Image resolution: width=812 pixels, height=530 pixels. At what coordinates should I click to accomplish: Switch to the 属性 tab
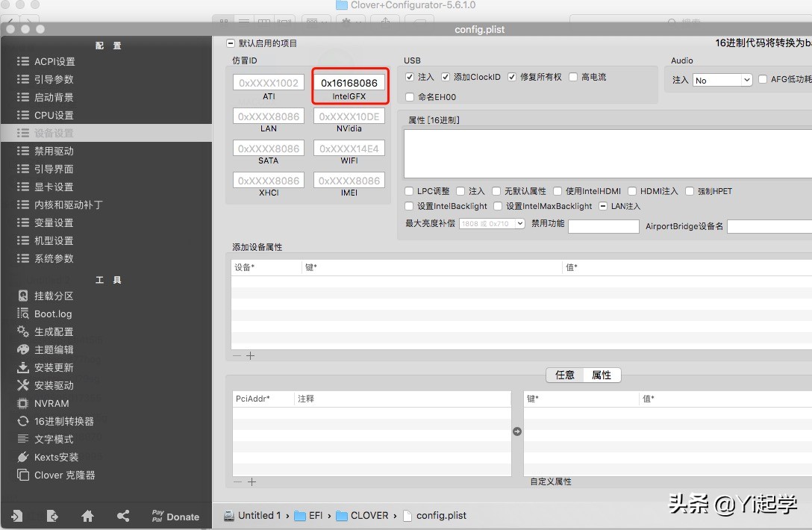pos(602,375)
